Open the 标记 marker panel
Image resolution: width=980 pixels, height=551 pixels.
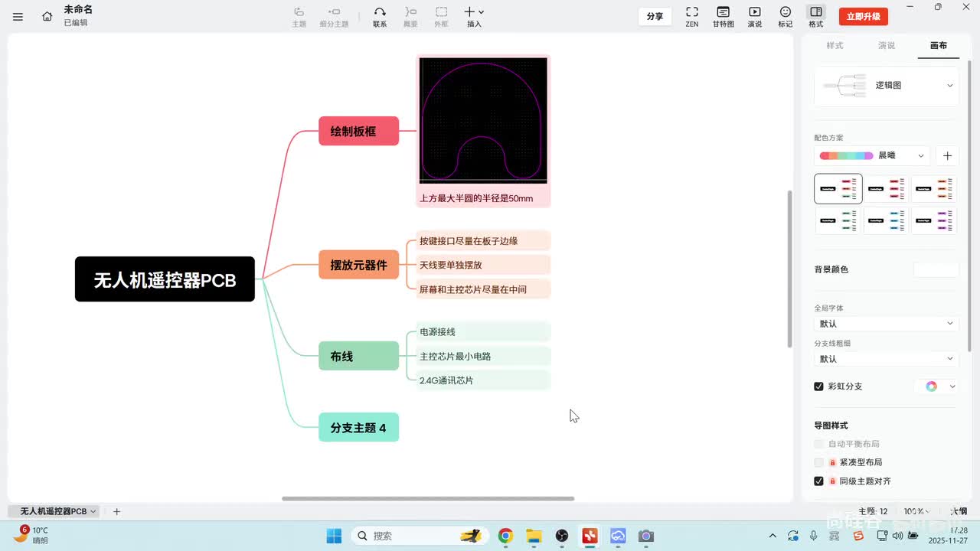(x=786, y=17)
